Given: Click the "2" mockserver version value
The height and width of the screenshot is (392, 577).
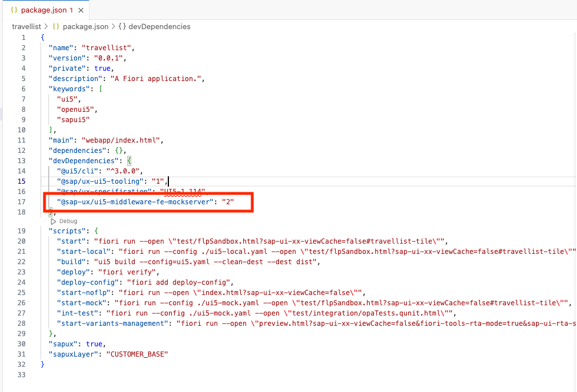Looking at the screenshot, I should 228,201.
